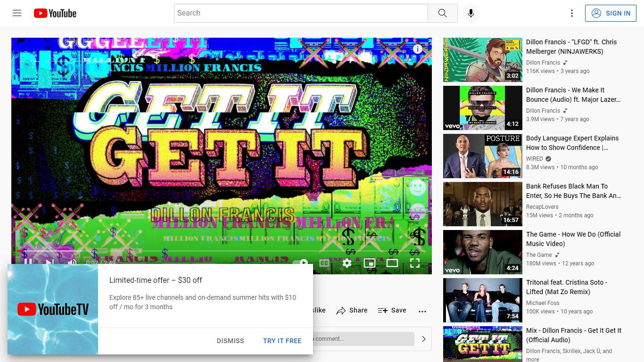Click '8.3M views • 10 months ago' text

pyautogui.click(x=562, y=167)
